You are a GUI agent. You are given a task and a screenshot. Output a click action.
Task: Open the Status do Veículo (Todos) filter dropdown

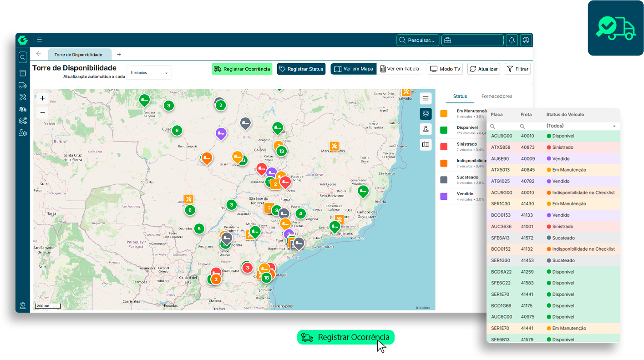coord(581,126)
